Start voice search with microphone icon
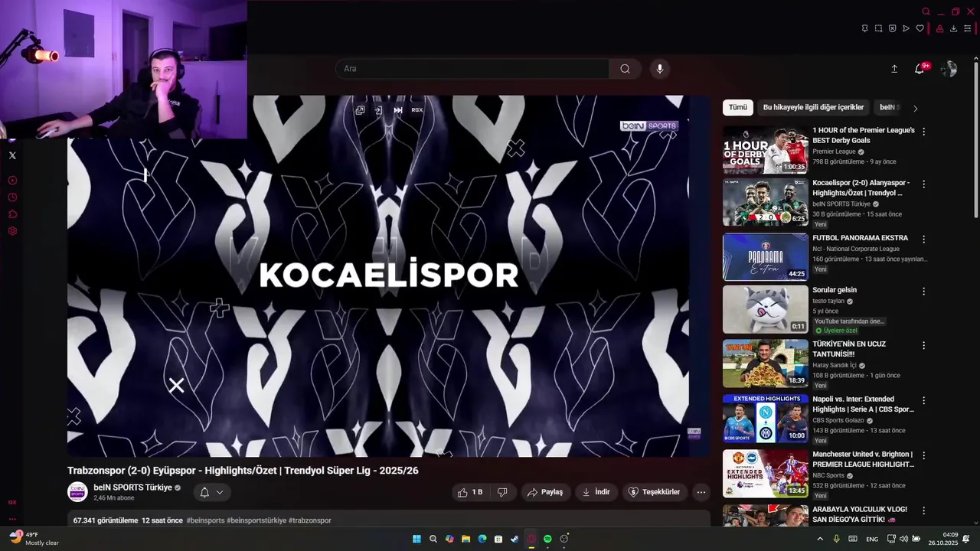 pyautogui.click(x=659, y=69)
